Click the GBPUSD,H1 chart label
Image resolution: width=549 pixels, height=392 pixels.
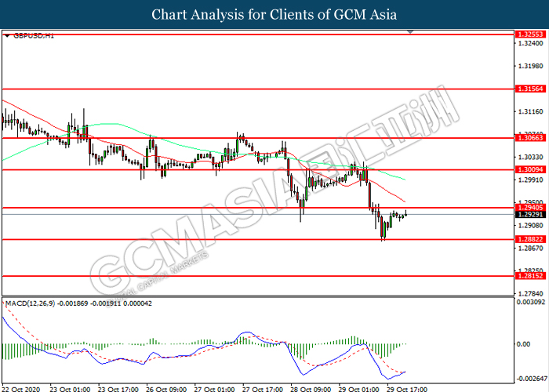click(34, 36)
